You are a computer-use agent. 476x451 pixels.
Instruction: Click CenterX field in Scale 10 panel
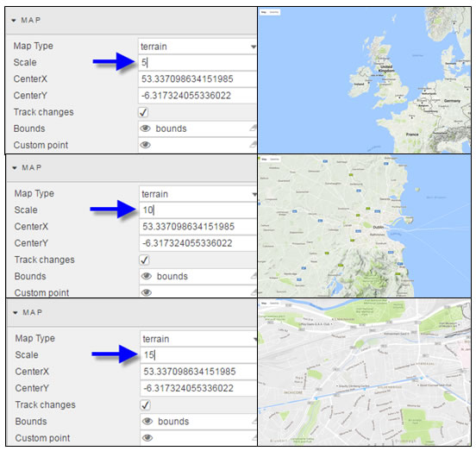[x=198, y=227]
